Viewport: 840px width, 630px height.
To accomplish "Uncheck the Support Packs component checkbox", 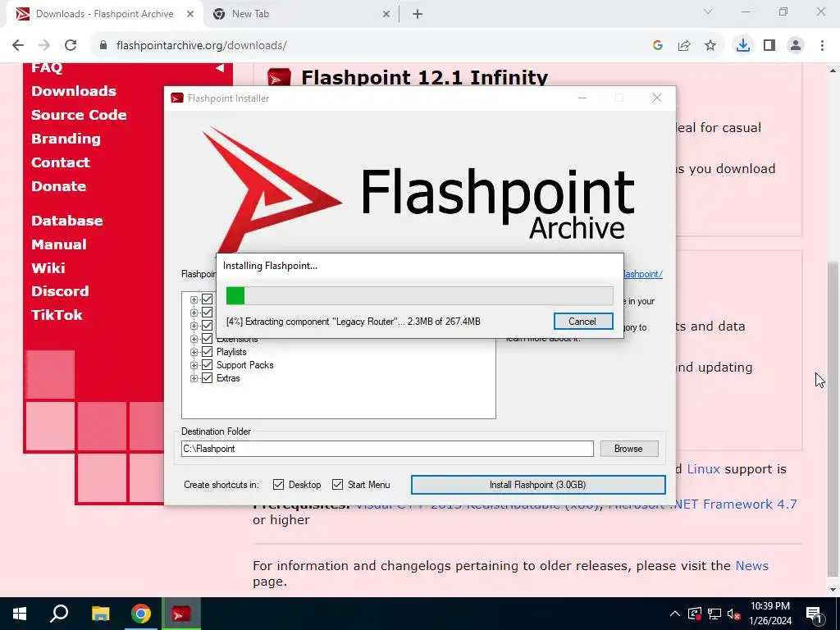I will [x=207, y=365].
